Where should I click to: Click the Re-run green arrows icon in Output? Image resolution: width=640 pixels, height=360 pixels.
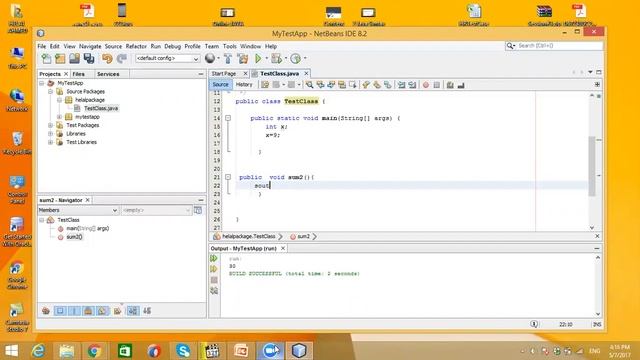pos(214,258)
